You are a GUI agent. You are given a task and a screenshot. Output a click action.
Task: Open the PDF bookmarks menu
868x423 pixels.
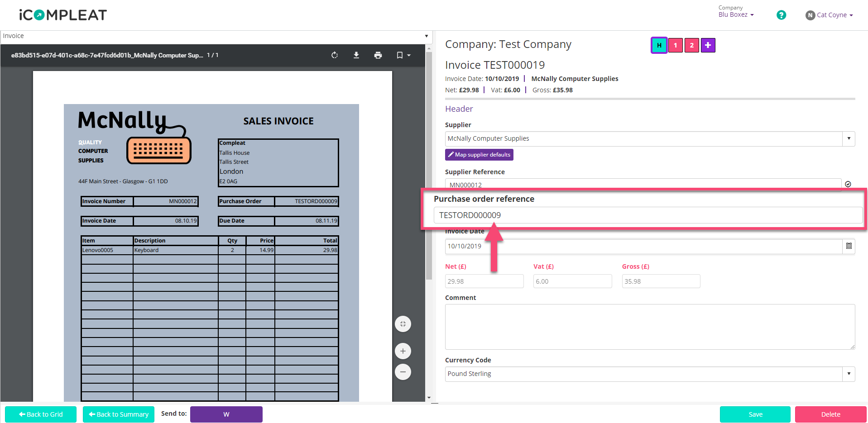click(403, 55)
